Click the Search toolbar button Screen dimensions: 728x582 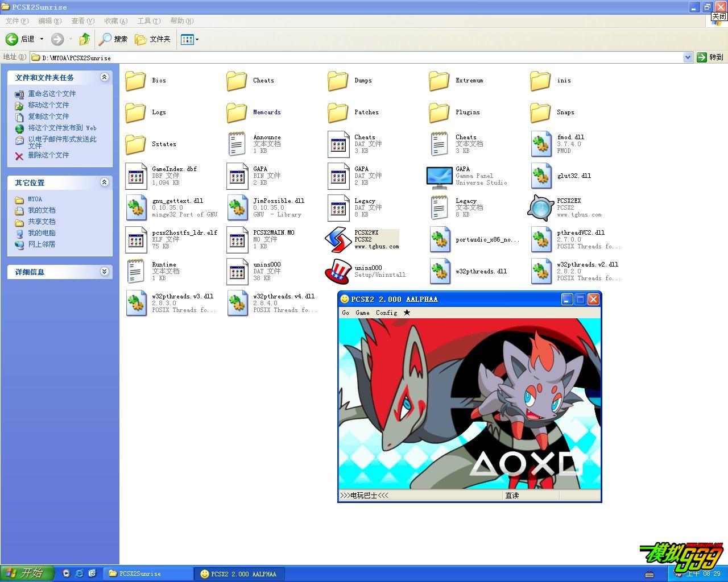point(113,39)
